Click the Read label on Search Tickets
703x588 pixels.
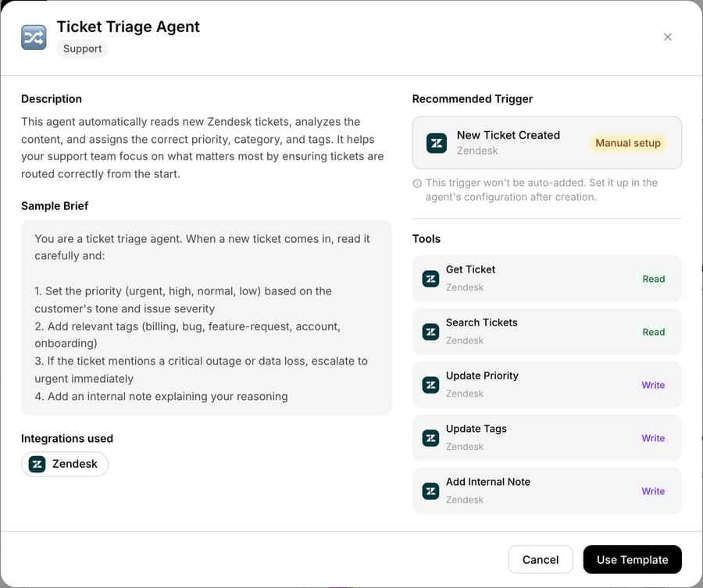pyautogui.click(x=653, y=332)
